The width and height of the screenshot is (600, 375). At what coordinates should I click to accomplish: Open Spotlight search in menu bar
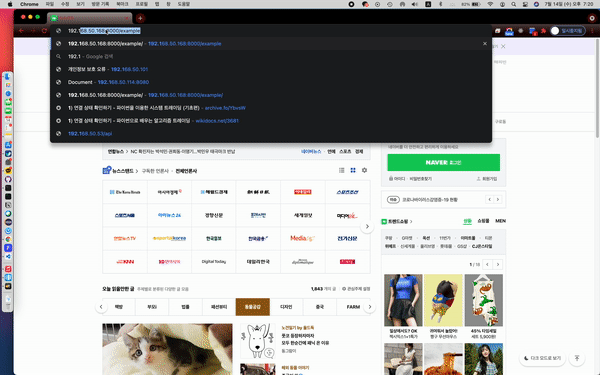click(x=514, y=4)
